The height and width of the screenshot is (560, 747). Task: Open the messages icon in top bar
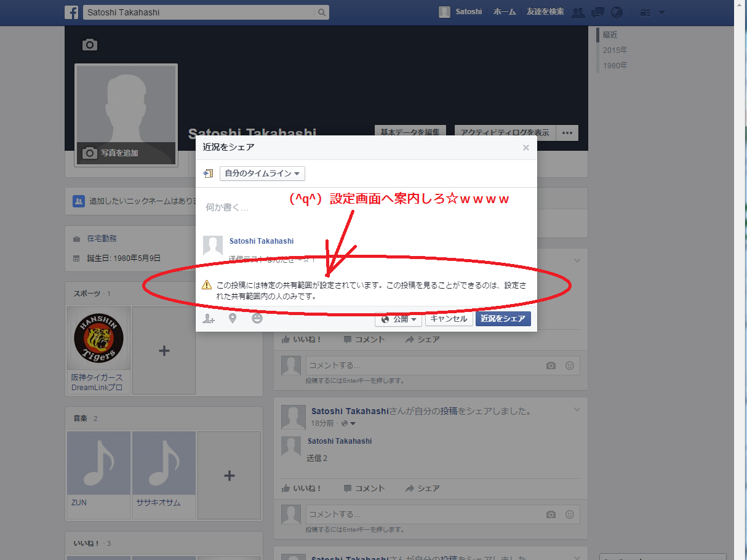point(597,12)
